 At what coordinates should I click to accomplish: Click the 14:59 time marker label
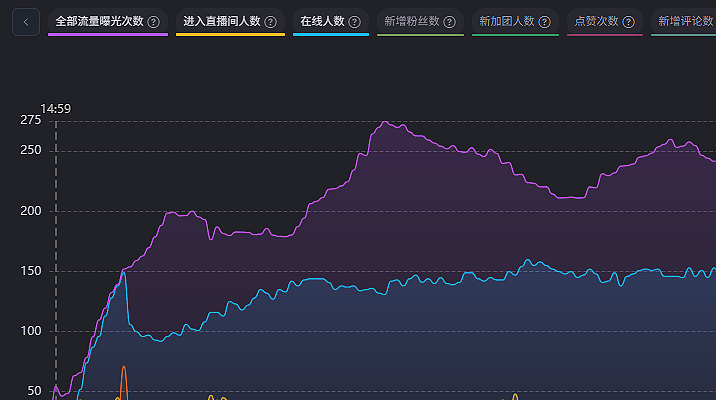coord(55,108)
